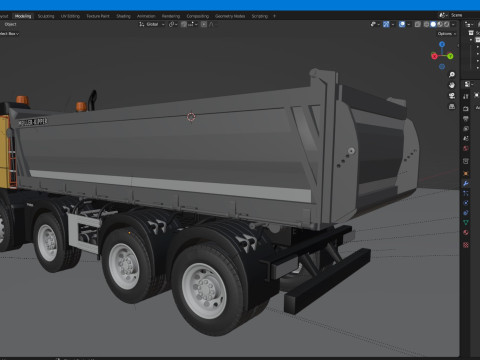Image resolution: width=480 pixels, height=360 pixels.
Task: Open the Modifiers wrench tab
Action: point(466,183)
